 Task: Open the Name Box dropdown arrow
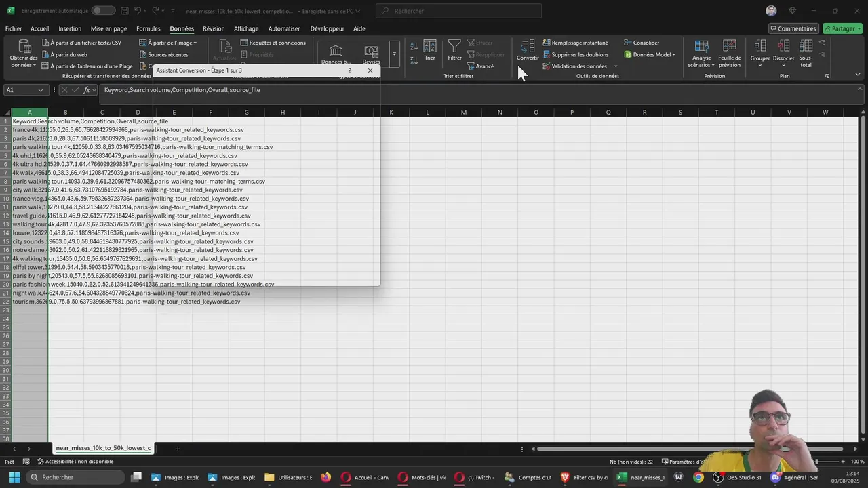pos(41,90)
